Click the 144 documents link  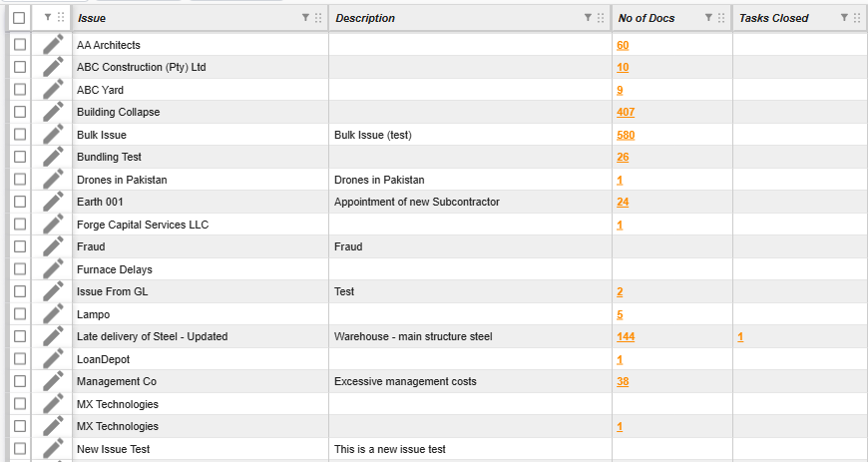click(x=626, y=337)
